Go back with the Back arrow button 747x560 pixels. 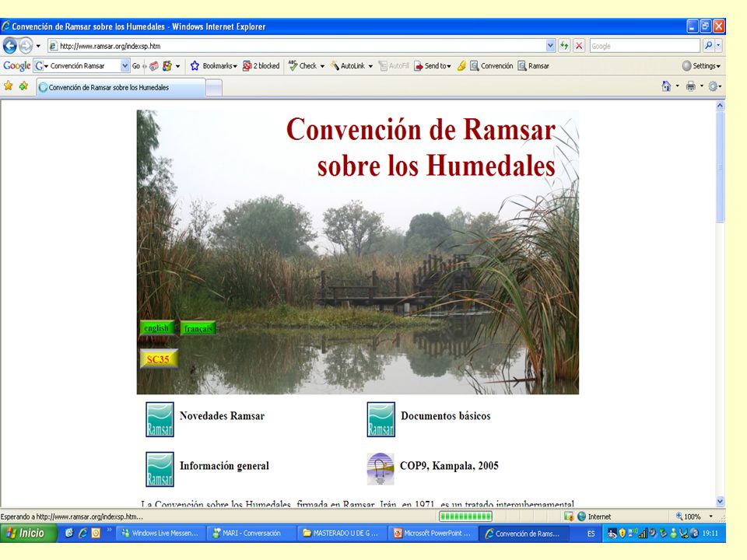(x=9, y=46)
